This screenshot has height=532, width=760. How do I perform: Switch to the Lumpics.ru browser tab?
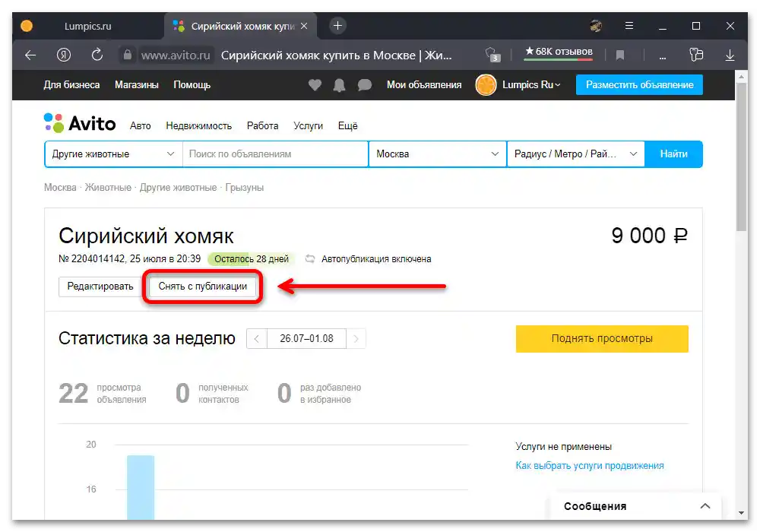pos(87,25)
